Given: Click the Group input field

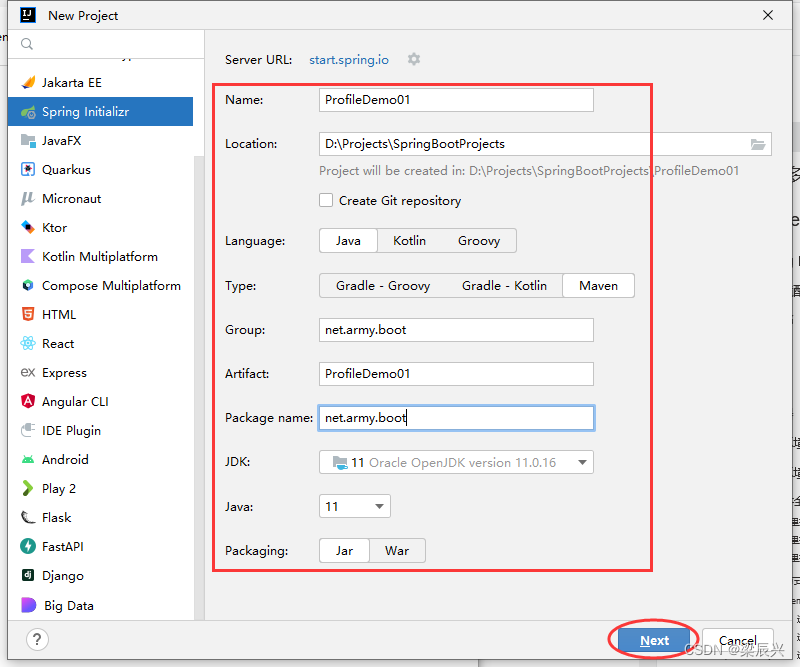Looking at the screenshot, I should click(x=456, y=330).
